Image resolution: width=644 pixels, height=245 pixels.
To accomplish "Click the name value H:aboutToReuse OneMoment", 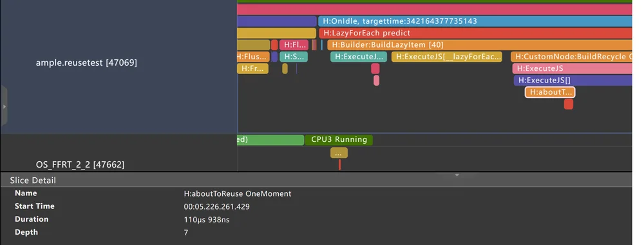I will click(x=238, y=193).
